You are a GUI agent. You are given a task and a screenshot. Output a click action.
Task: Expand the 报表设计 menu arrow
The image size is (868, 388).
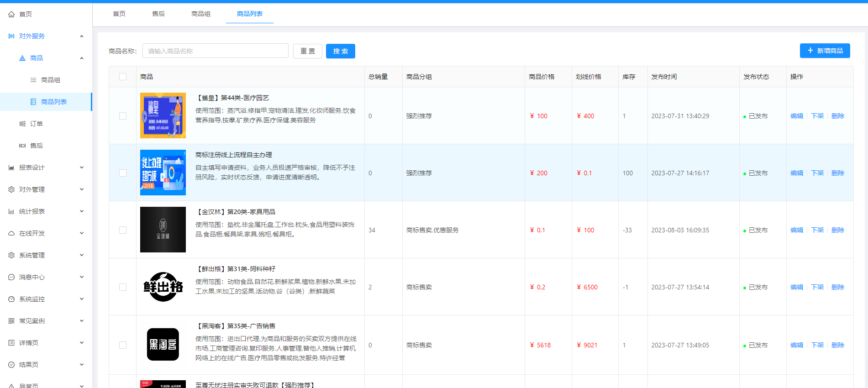[x=82, y=168]
